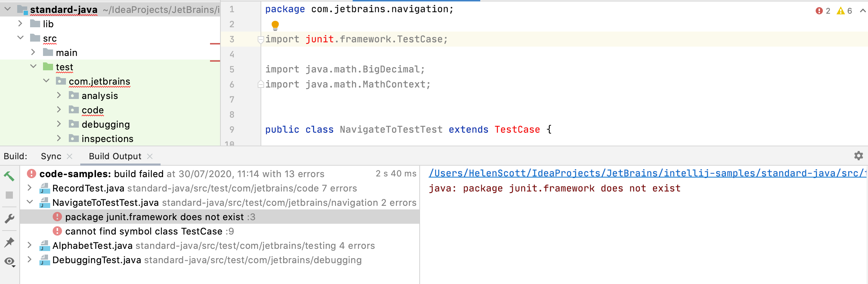The image size is (868, 284).
Task: Expand AlphabetTest.java errors node
Action: 30,245
